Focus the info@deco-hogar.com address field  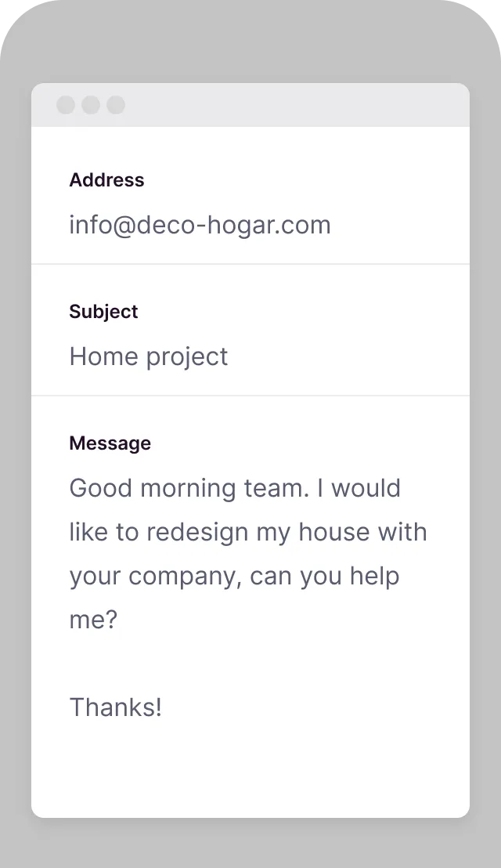(200, 226)
